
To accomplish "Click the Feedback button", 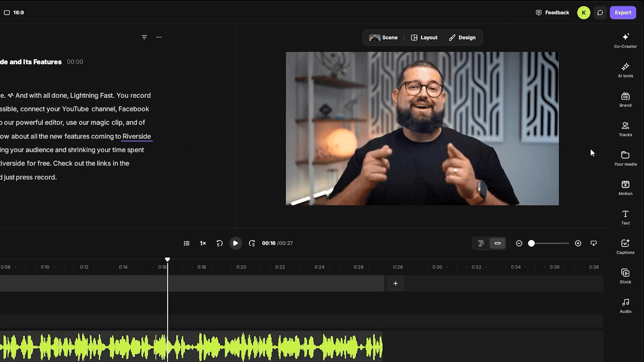I will coord(552,13).
